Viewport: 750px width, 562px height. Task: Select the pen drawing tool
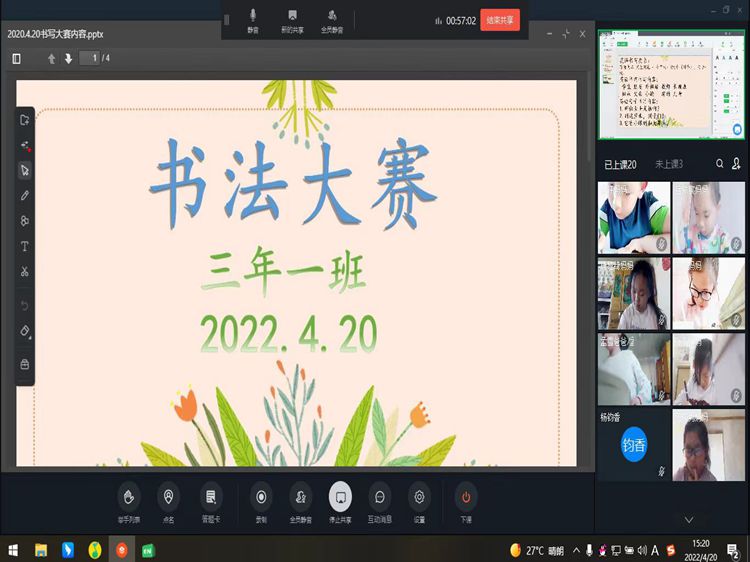25,195
